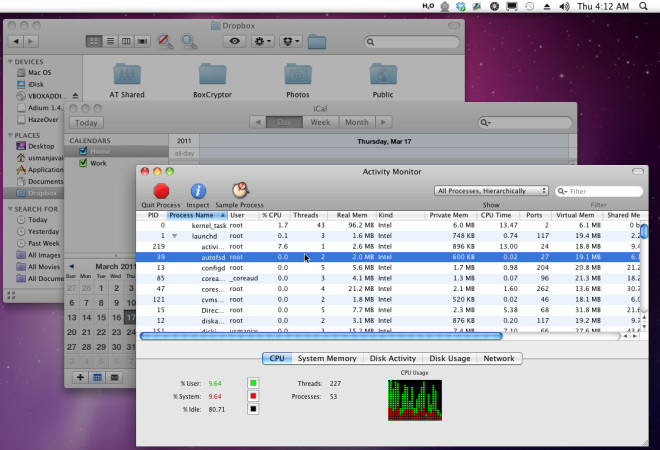Switch to Disk Activity tab
This screenshot has width=660, height=450.
393,358
